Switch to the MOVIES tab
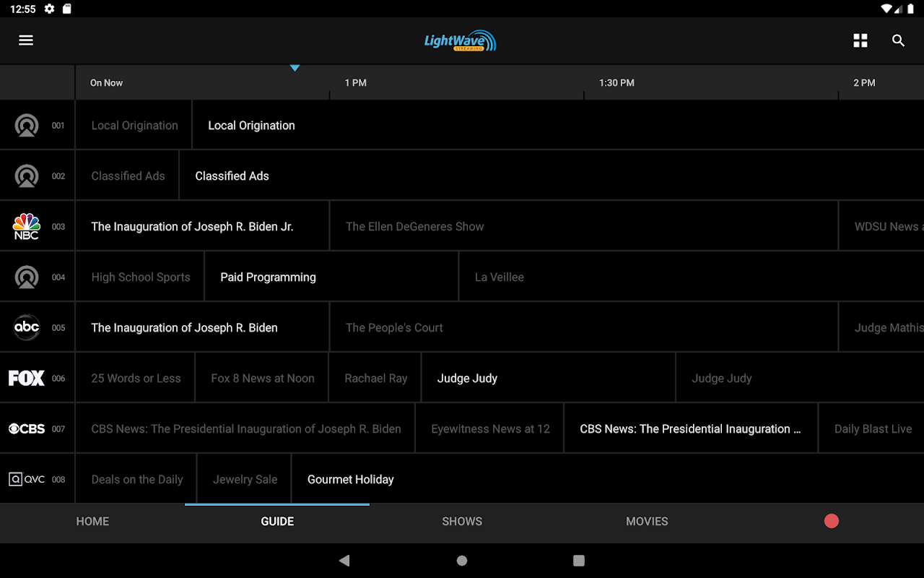This screenshot has width=924, height=578. [x=647, y=522]
